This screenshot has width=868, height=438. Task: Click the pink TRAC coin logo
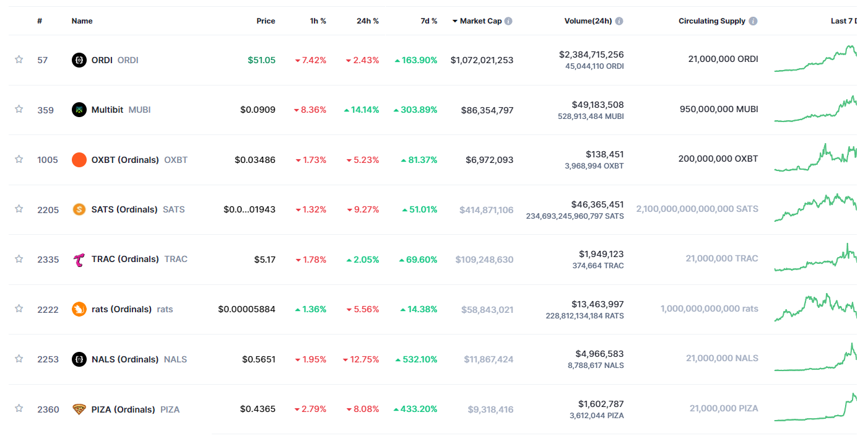pos(79,259)
